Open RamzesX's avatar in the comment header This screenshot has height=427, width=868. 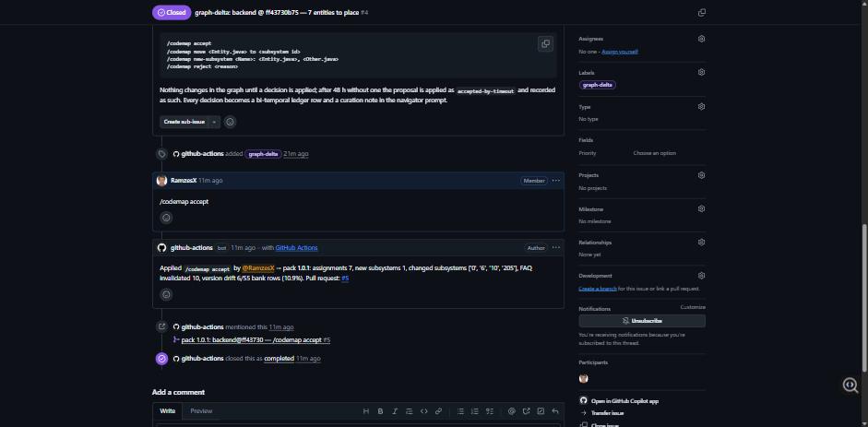pyautogui.click(x=161, y=181)
